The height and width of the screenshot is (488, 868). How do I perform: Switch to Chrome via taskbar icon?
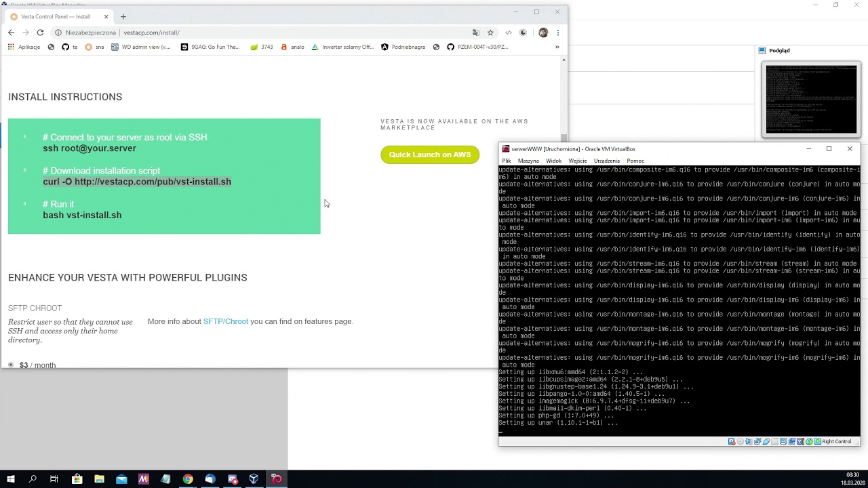pos(188,479)
